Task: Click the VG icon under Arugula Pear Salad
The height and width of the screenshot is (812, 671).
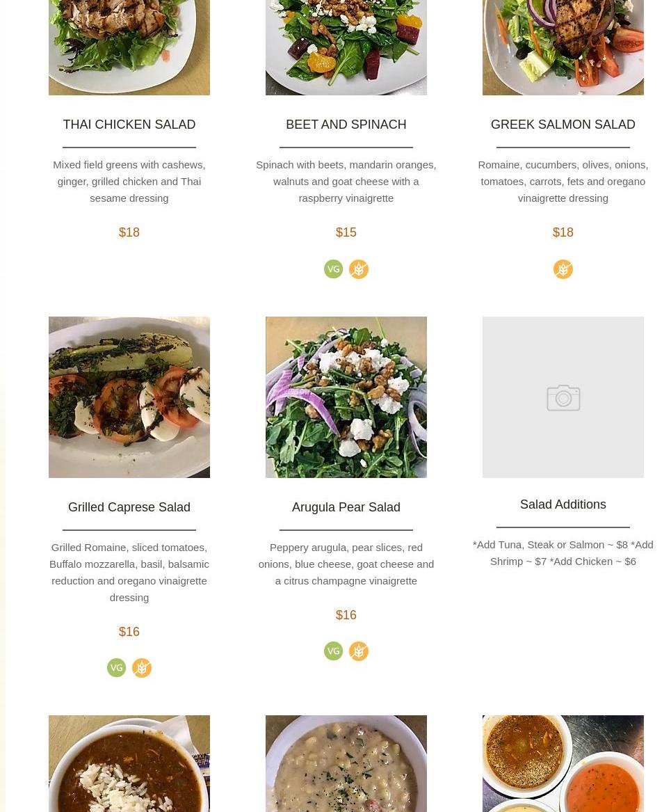Action: coord(333,651)
